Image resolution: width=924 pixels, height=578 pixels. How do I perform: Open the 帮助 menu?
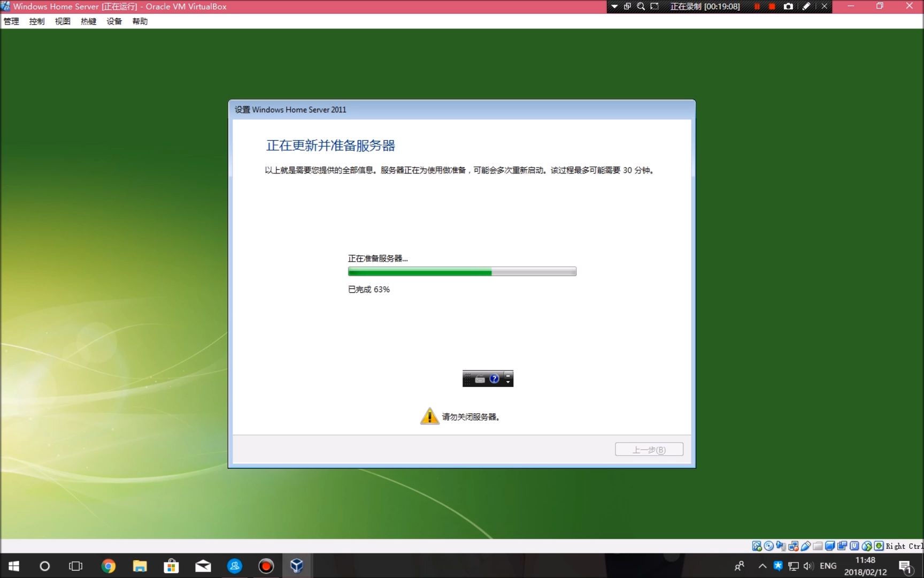click(140, 21)
